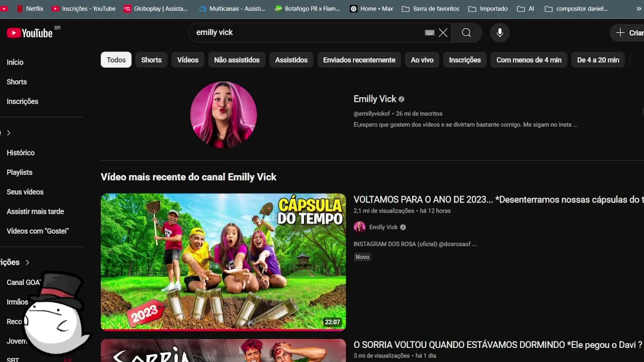Filter by Ao vivo
The width and height of the screenshot is (644, 362).
click(x=422, y=60)
